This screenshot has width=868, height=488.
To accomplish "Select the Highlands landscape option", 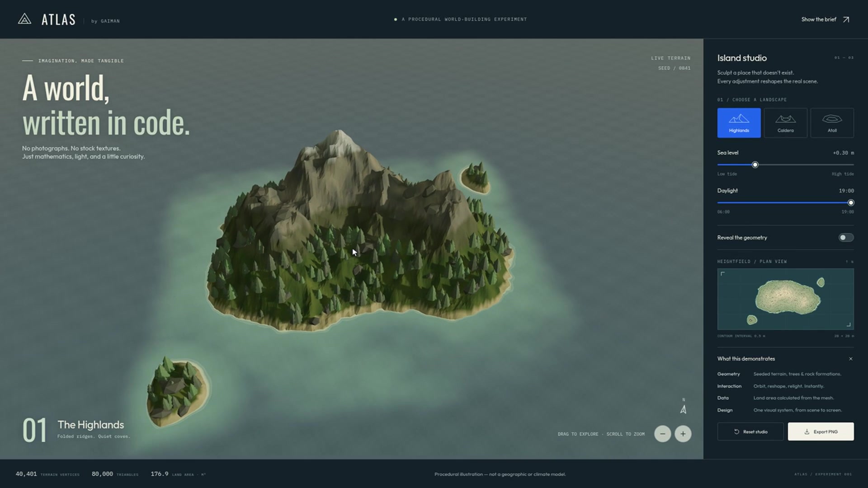I will (739, 123).
